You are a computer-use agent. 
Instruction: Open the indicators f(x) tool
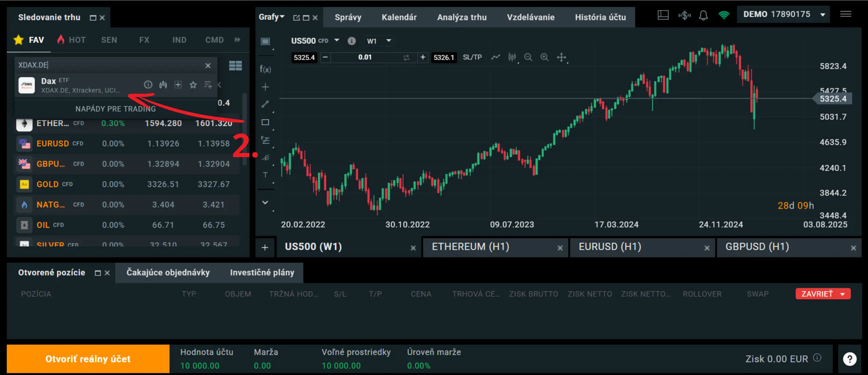(265, 69)
